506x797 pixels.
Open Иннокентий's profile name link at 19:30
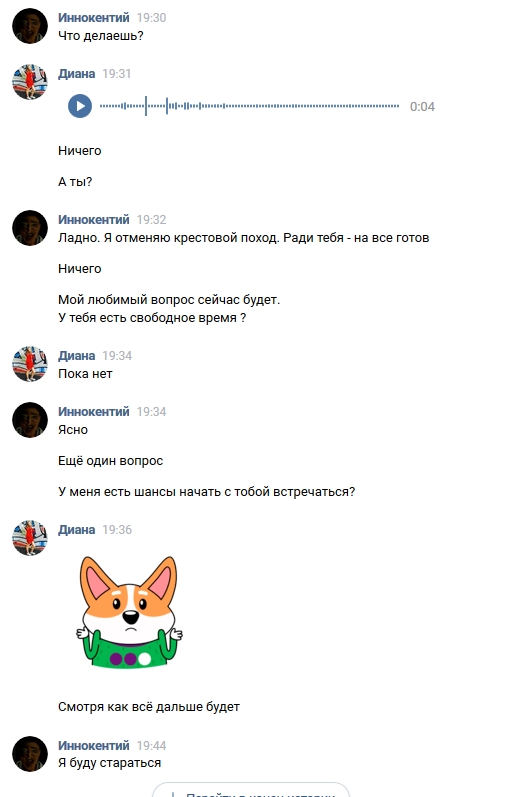94,17
